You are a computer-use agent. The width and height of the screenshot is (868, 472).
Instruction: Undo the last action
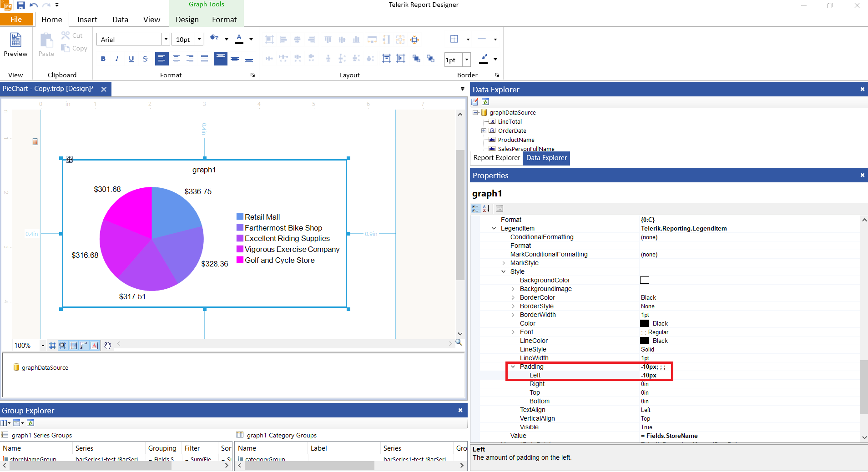[x=33, y=5]
